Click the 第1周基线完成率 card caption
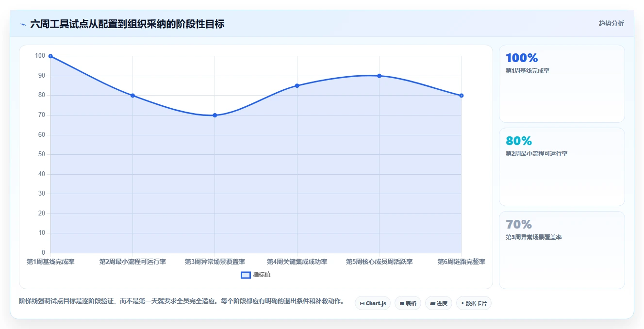 click(528, 71)
